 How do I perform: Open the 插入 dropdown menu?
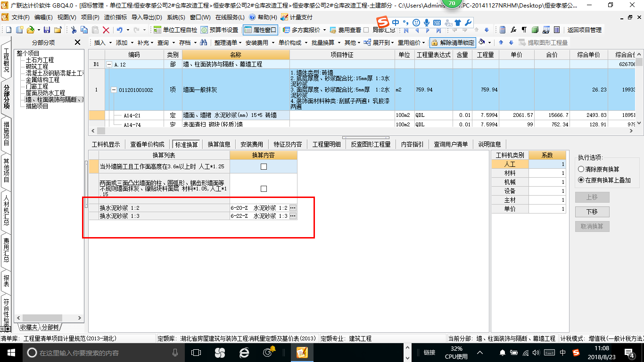point(102,42)
